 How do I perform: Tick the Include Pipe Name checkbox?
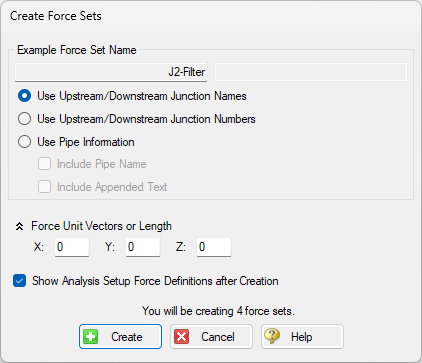(x=44, y=164)
